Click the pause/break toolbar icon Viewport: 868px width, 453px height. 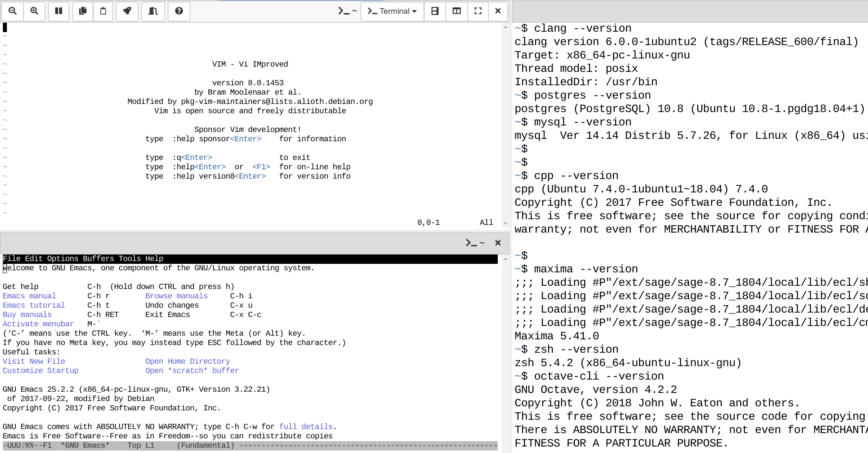coord(59,10)
